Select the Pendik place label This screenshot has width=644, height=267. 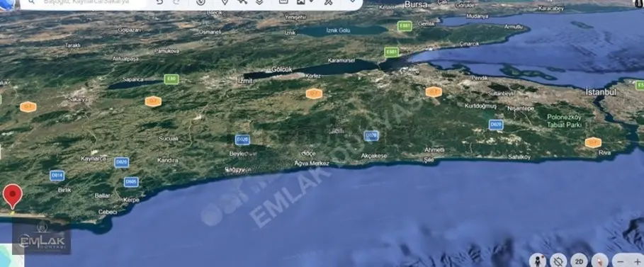click(x=480, y=78)
